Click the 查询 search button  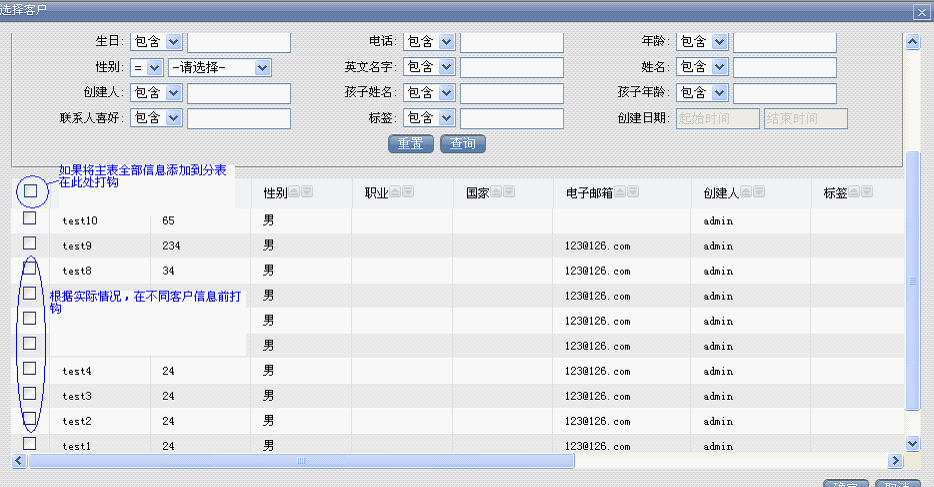[463, 143]
